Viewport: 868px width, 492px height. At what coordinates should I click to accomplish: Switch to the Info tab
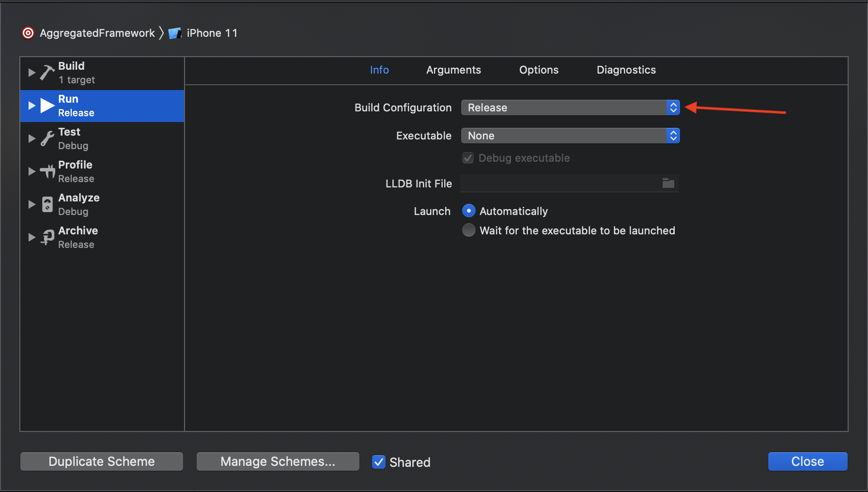pos(379,70)
